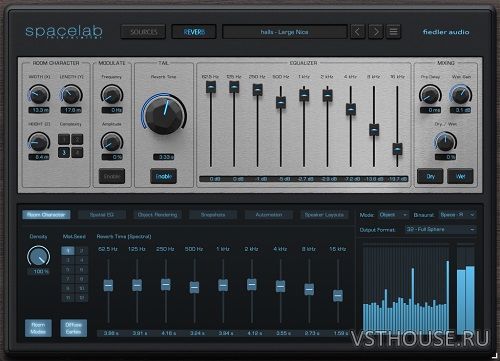The height and width of the screenshot is (361, 500).
Task: Select Mat.Seed number 2
Action: point(81,250)
